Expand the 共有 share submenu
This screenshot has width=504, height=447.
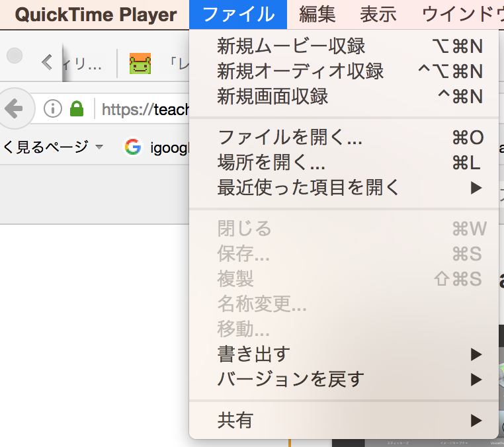point(235,420)
